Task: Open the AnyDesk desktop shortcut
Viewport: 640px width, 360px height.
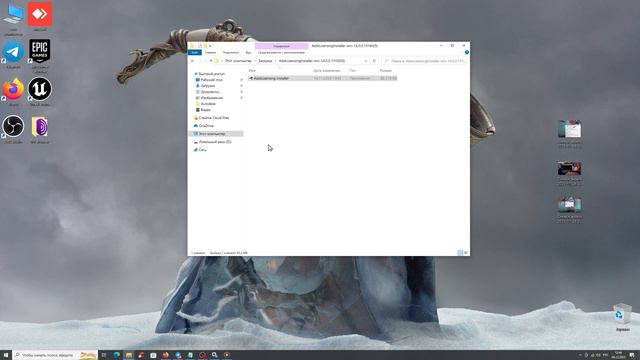Action: [x=40, y=16]
